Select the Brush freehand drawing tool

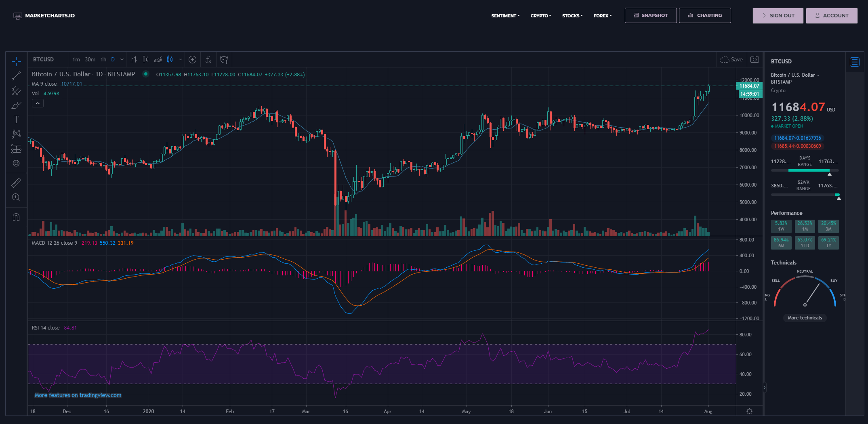tap(16, 105)
